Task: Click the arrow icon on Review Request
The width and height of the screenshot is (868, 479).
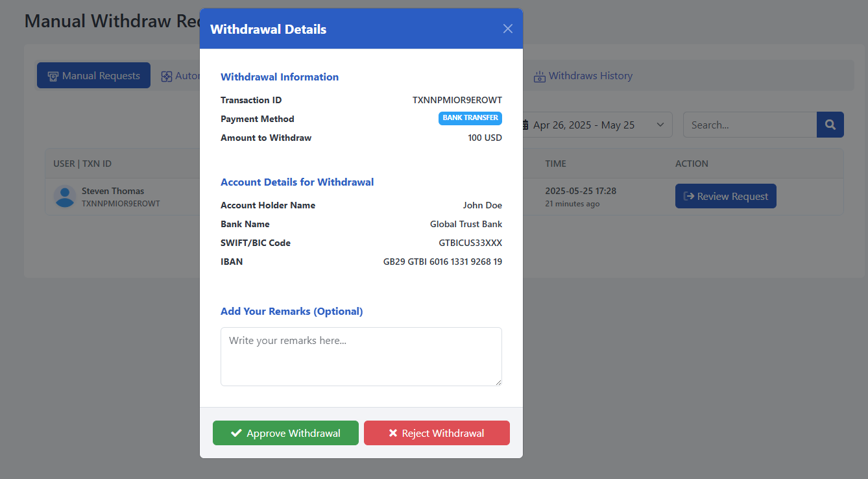Action: (690, 196)
